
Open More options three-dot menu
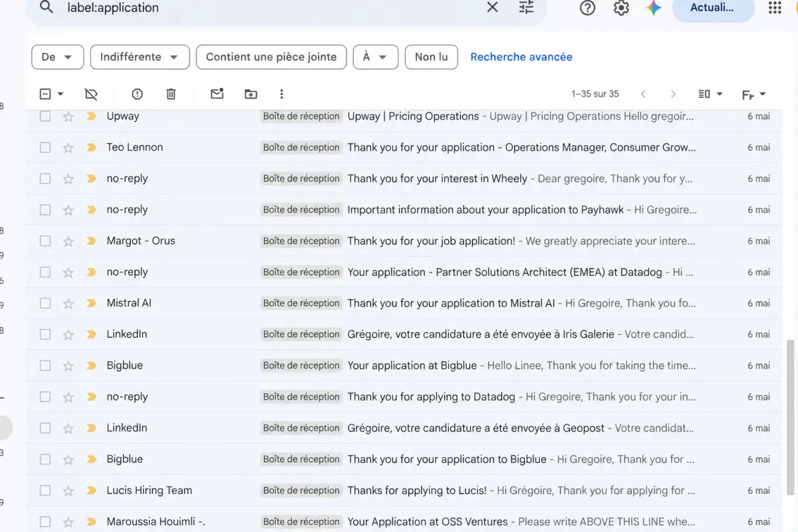pyautogui.click(x=281, y=94)
